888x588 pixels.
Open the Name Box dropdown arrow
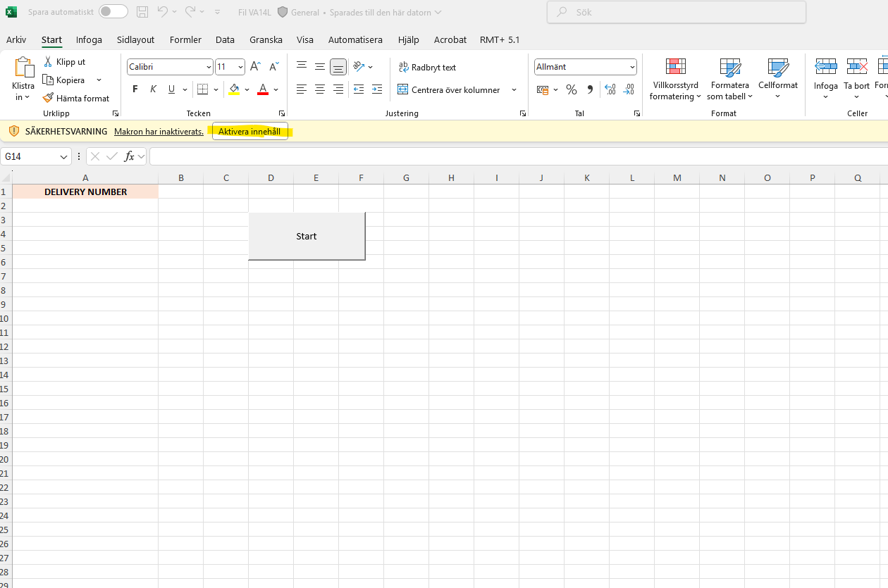[64, 156]
